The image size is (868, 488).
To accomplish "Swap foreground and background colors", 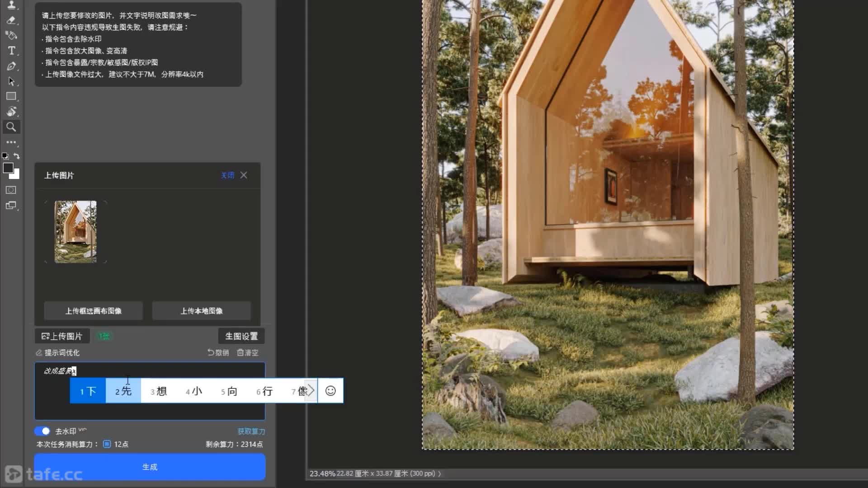I will 17,156.
